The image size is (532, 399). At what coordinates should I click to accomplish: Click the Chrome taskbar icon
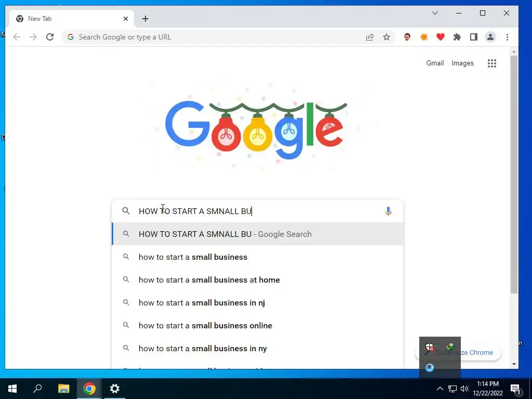(89, 389)
